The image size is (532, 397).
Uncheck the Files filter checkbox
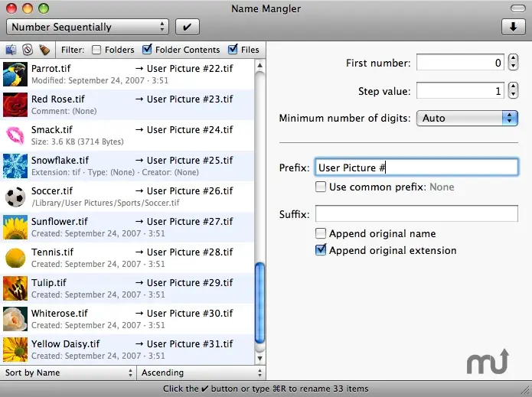pos(233,50)
